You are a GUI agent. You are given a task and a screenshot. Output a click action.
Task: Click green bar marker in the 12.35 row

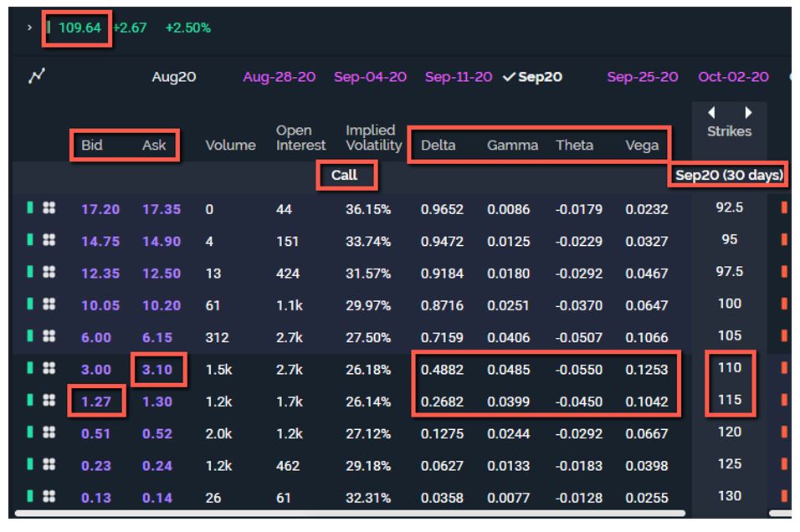[30, 272]
